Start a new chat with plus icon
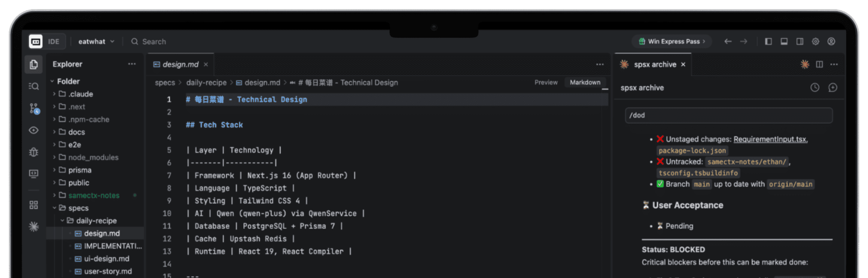The width and height of the screenshot is (868, 278). click(833, 87)
